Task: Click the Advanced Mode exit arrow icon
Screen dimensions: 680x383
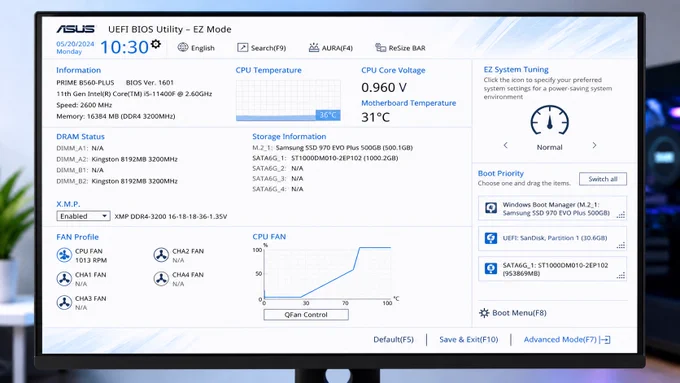Action: 605,340
